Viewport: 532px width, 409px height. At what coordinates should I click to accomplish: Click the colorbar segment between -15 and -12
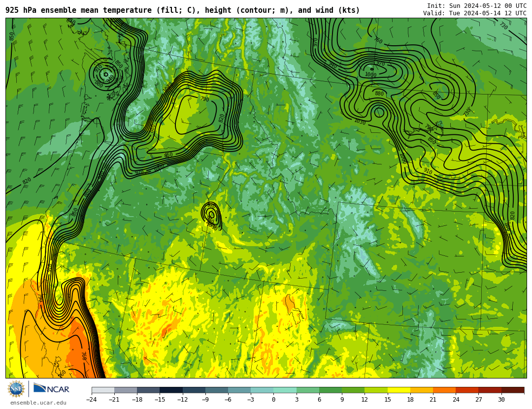[171, 390]
